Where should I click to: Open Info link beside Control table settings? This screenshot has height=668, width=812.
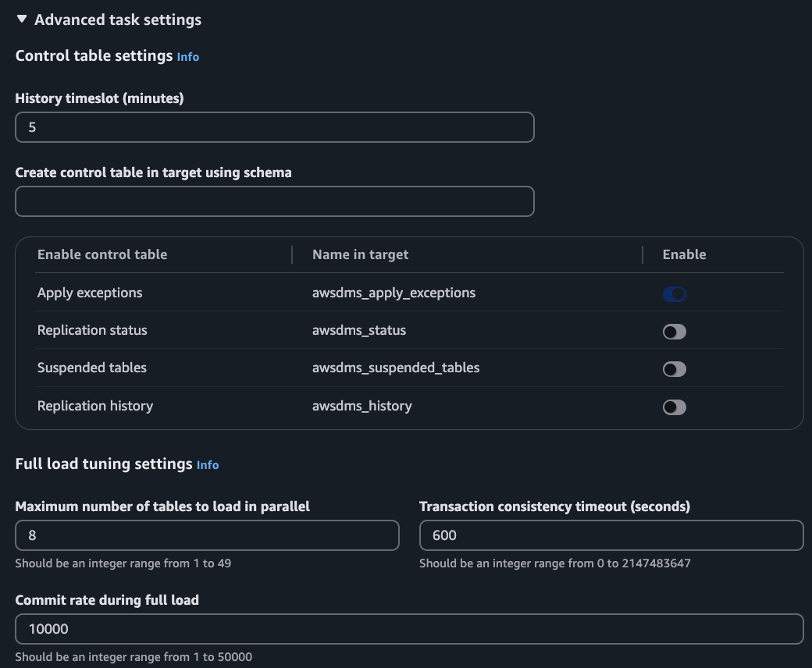click(x=187, y=57)
